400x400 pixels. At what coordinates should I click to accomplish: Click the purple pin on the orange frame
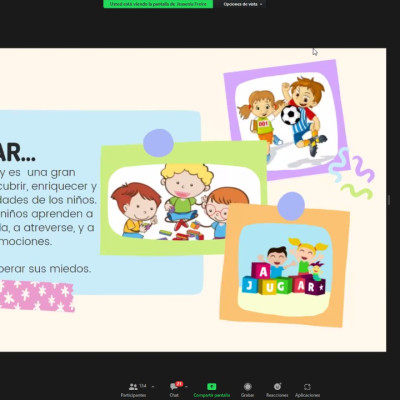pos(291,206)
